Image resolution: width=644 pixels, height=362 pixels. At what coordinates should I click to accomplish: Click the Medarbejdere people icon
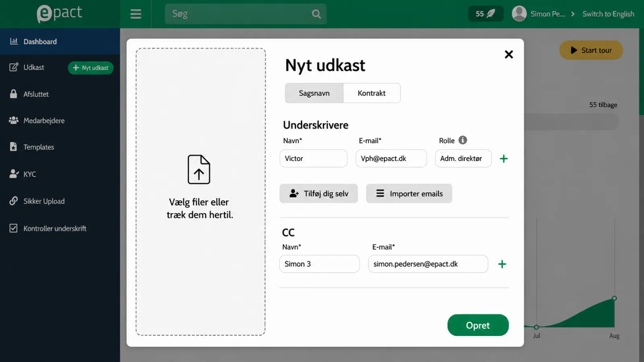14,120
